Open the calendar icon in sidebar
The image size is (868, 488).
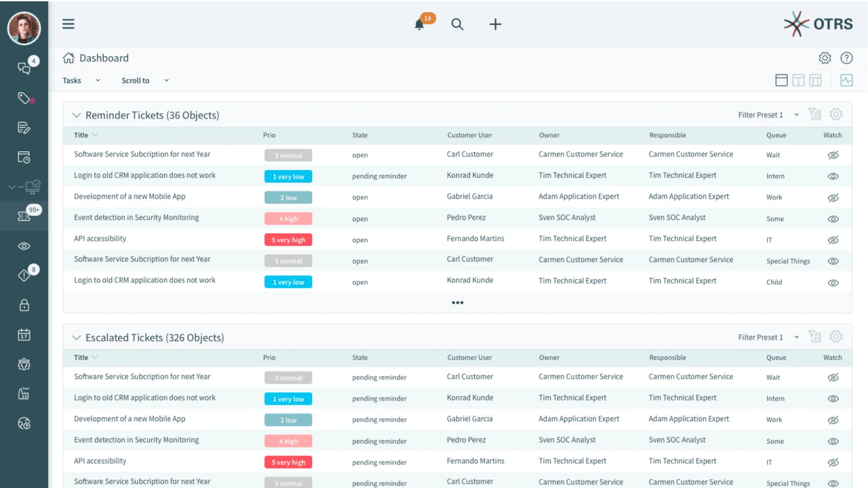(x=24, y=335)
